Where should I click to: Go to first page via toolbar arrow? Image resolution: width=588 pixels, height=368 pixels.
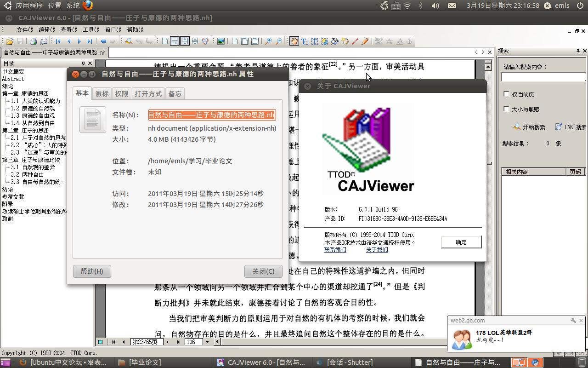coord(58,41)
